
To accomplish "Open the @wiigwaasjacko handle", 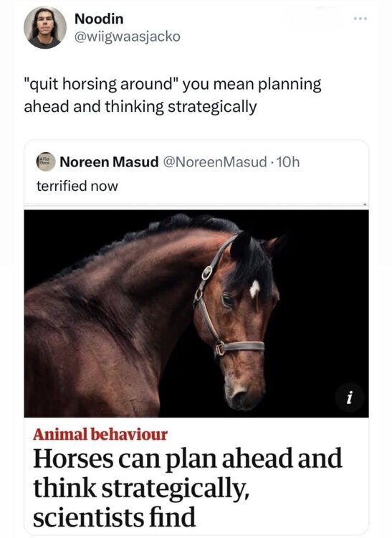I will (x=127, y=37).
